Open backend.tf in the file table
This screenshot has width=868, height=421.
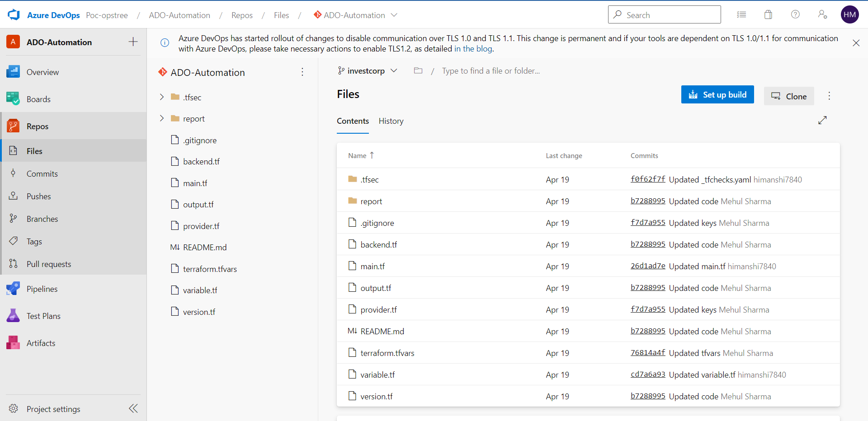coord(379,244)
